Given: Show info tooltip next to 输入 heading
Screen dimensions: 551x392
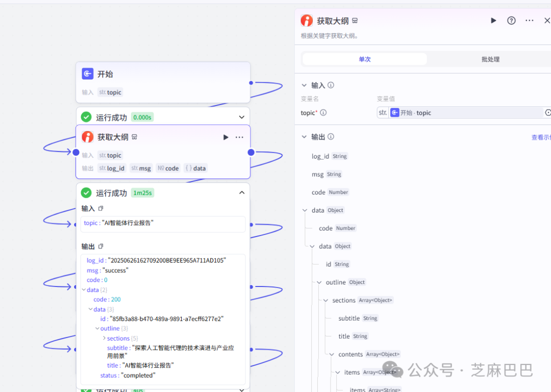Looking at the screenshot, I should (x=331, y=85).
